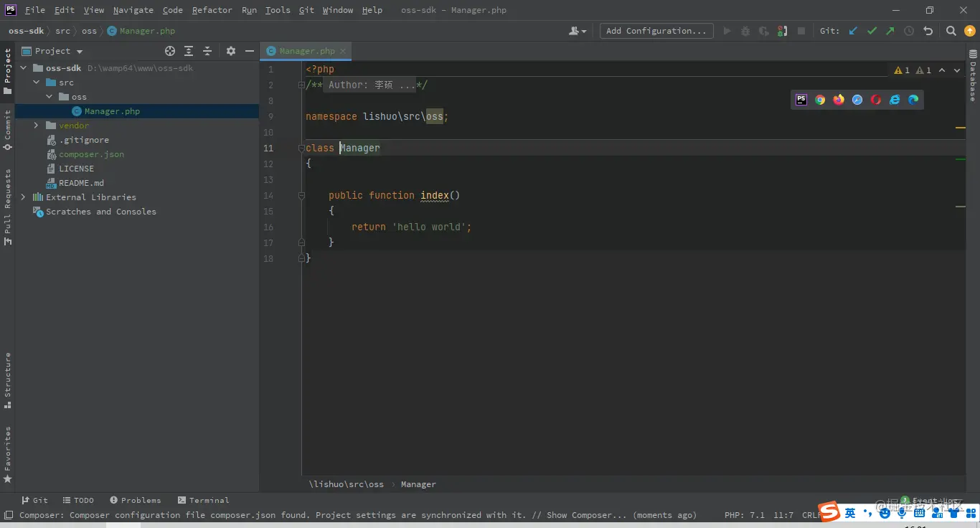
Task: Expand External Libraries node
Action: [23, 197]
